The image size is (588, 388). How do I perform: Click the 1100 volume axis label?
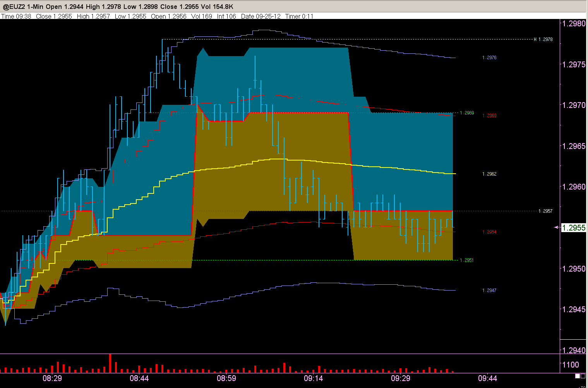pos(571,364)
